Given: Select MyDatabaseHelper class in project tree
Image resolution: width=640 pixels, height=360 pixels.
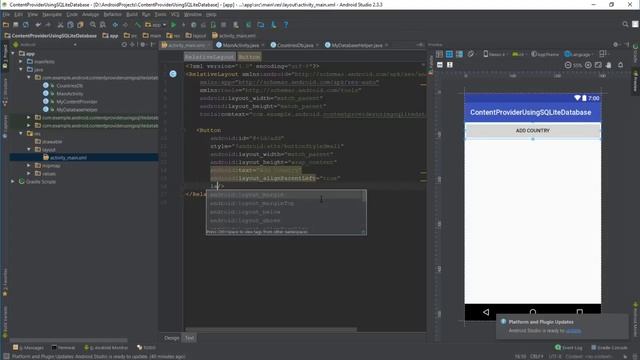Looking at the screenshot, I should coord(76,109).
